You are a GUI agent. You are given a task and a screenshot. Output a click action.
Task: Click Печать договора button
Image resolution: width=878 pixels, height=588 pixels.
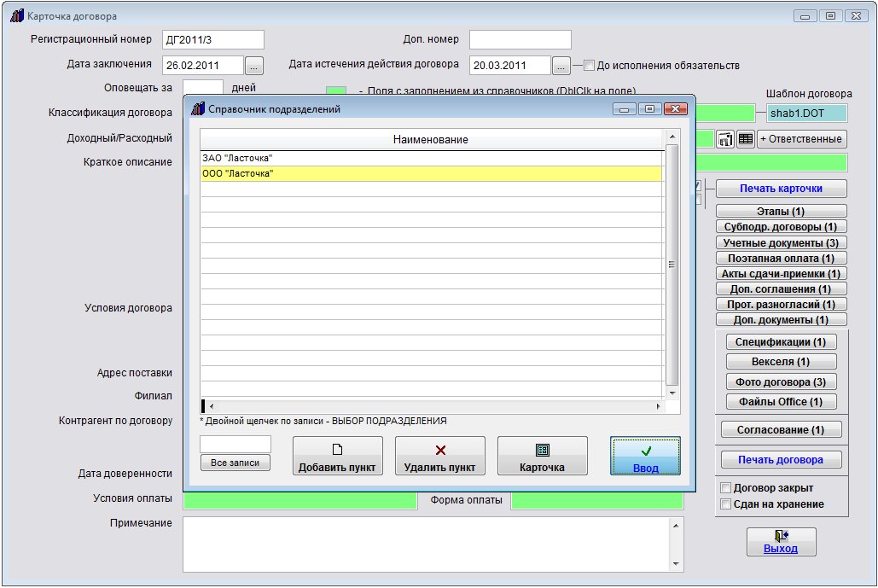tap(781, 460)
